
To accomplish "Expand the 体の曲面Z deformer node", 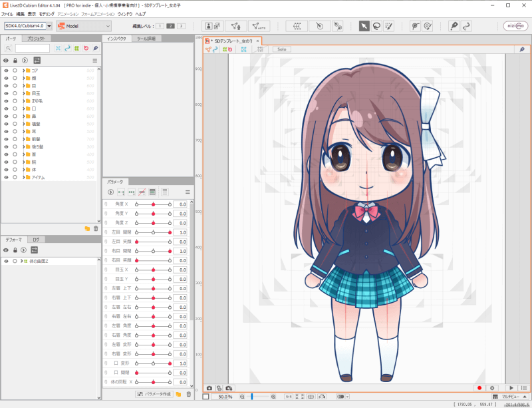I will (x=21, y=262).
